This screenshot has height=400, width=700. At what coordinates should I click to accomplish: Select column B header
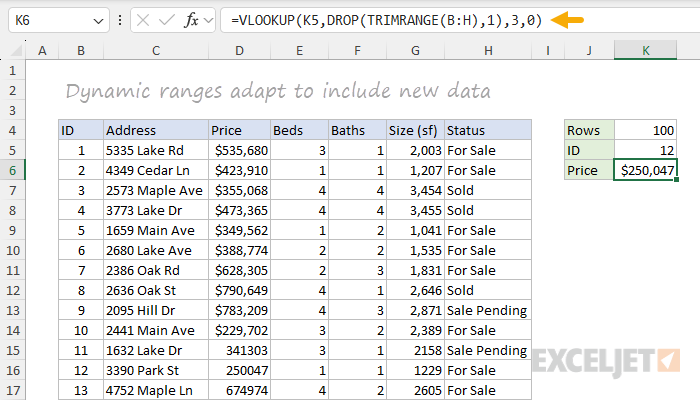(x=81, y=50)
